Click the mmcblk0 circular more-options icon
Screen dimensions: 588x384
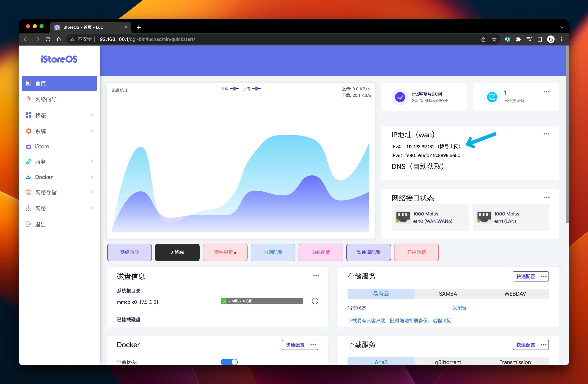point(315,301)
